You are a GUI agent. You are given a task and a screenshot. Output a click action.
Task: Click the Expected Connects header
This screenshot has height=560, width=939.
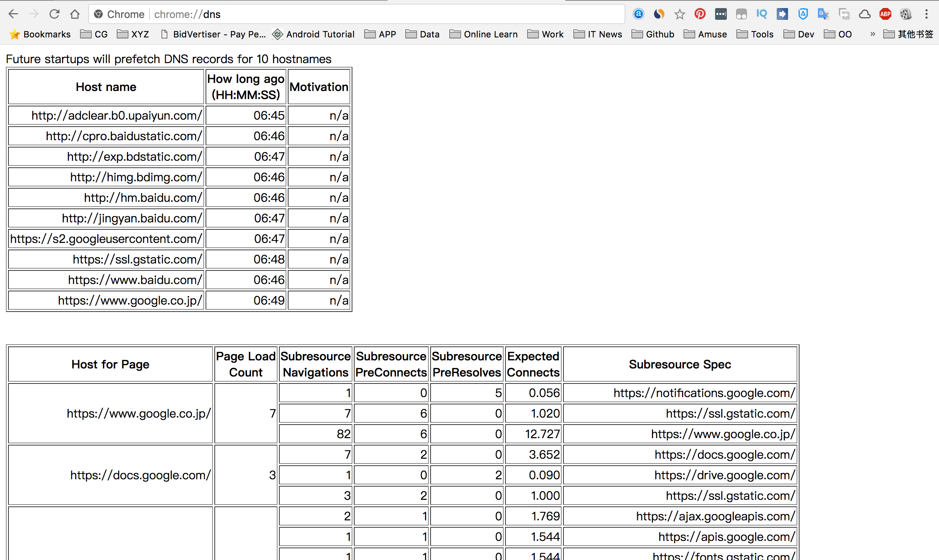point(533,364)
